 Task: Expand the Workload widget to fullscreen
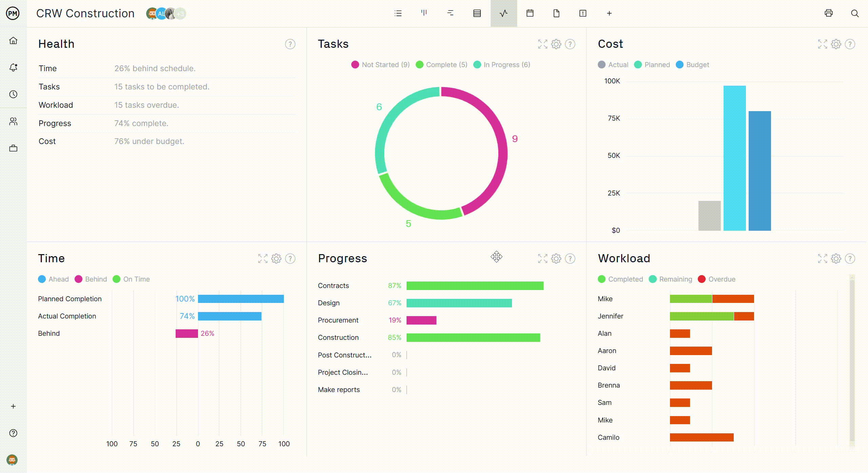click(823, 259)
